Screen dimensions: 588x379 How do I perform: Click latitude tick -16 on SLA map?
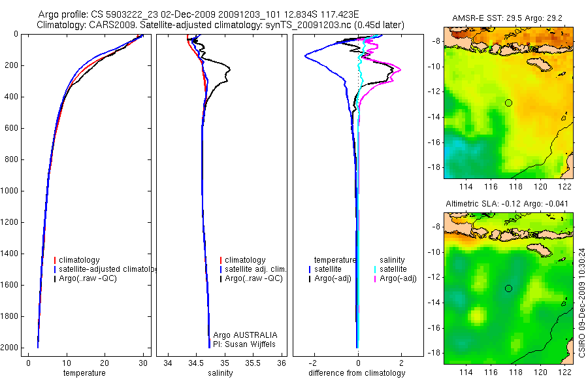(434, 327)
